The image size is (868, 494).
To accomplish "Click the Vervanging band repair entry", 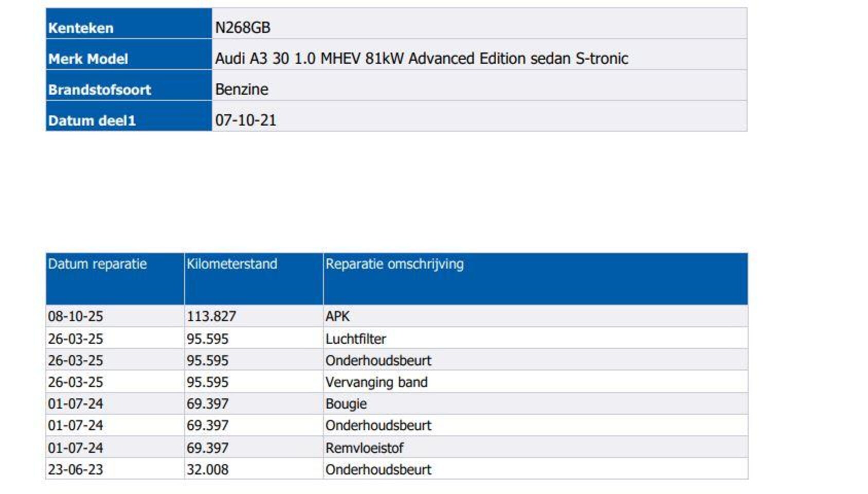I will pos(376,382).
